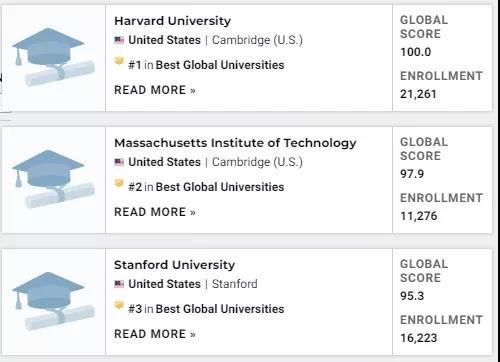Image resolution: width=500 pixels, height=362 pixels.
Task: Open the Harvard University title link
Action: (172, 21)
